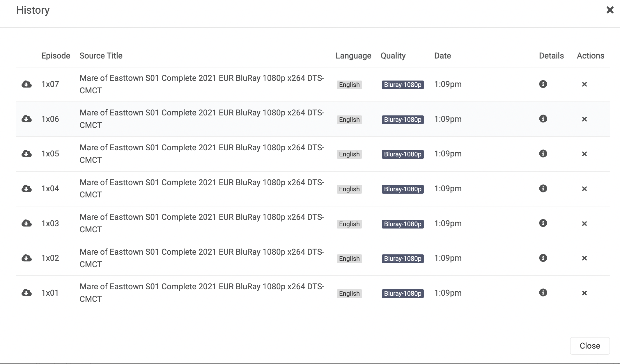Select the source title of episode 1x04
This screenshot has width=620, height=364.
[202, 188]
